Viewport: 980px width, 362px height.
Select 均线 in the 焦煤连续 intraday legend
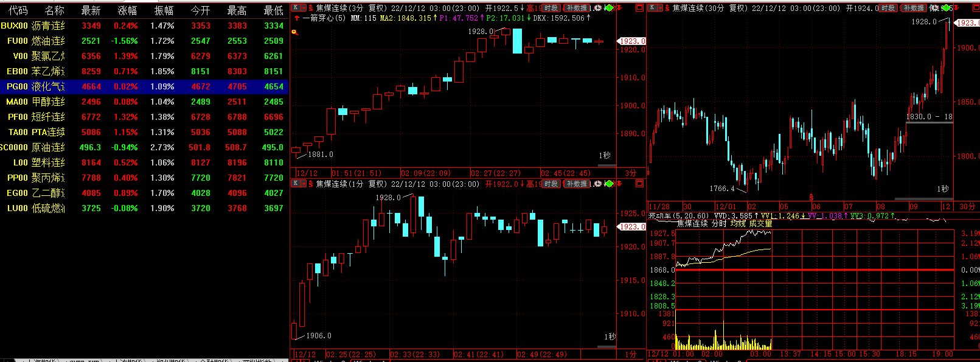click(x=738, y=224)
